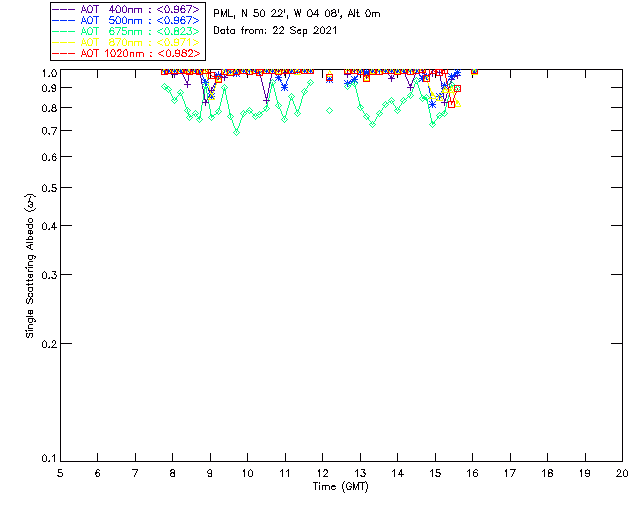Click the x-axis tick label 14
This screenshot has width=640, height=512.
[x=398, y=473]
